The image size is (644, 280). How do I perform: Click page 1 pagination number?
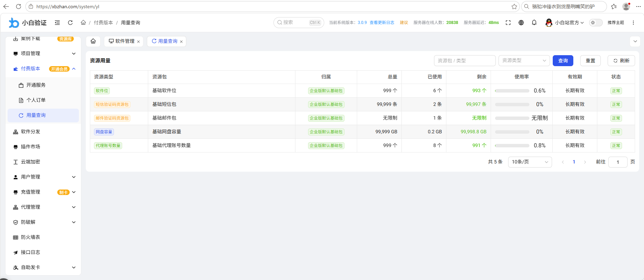click(574, 162)
